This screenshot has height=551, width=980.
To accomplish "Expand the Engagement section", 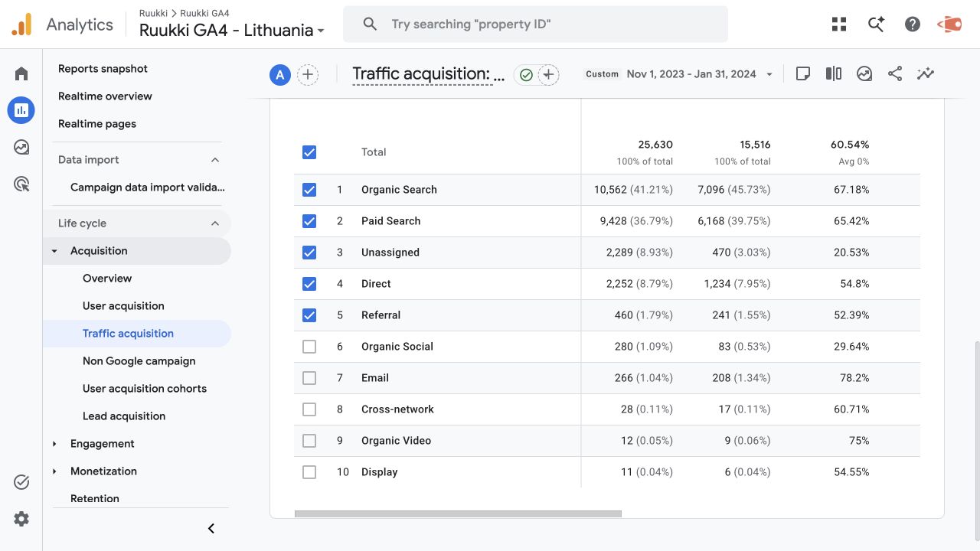I will pos(54,444).
